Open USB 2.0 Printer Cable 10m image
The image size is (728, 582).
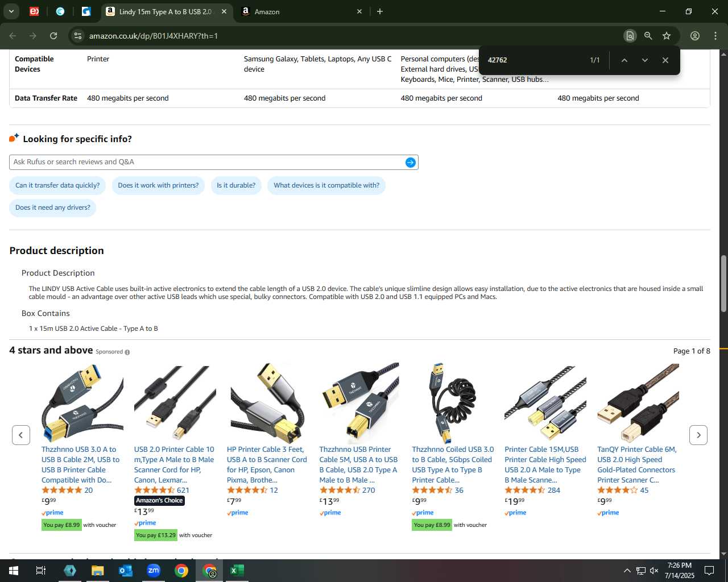175,404
